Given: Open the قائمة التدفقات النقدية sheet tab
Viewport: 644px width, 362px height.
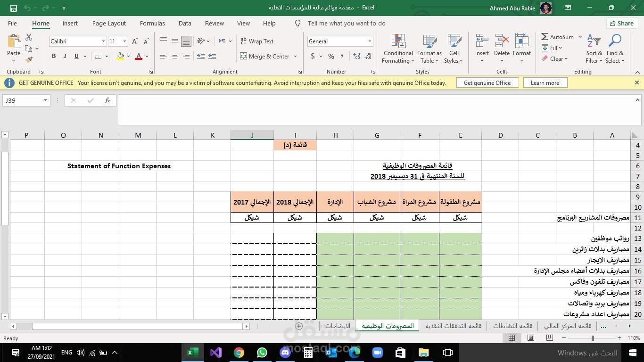Looking at the screenshot, I should 452,326.
